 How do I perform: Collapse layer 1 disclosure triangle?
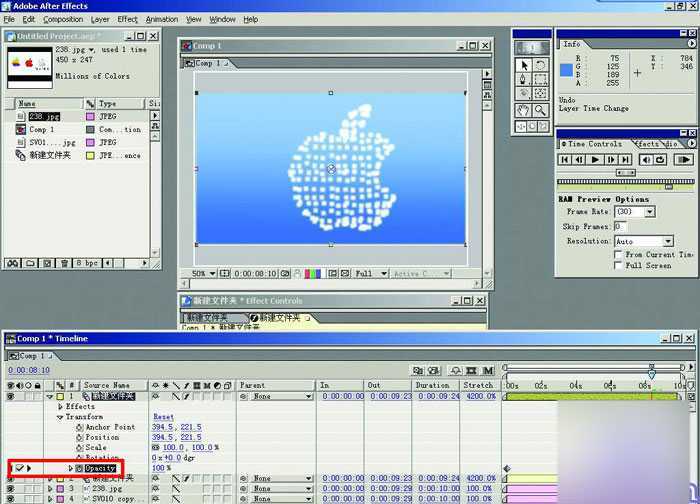click(x=50, y=396)
